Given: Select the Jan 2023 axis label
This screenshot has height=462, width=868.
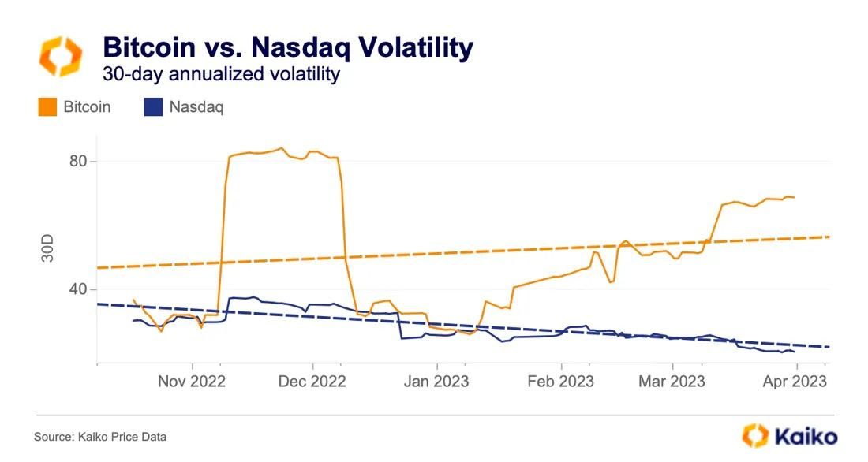Looking at the screenshot, I should (x=436, y=382).
